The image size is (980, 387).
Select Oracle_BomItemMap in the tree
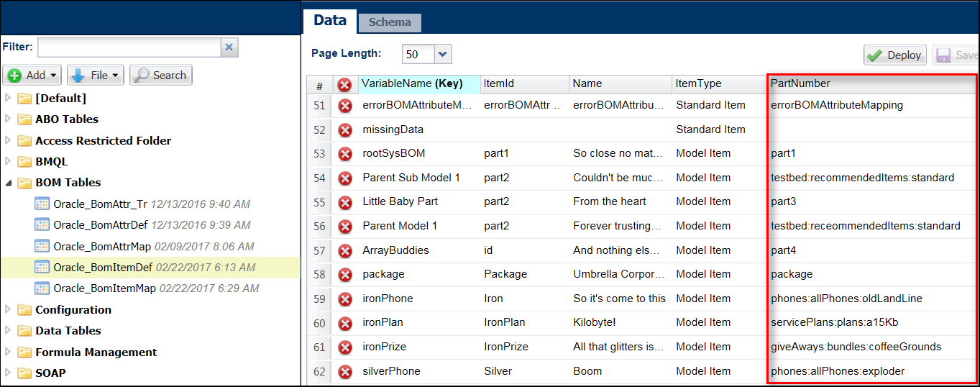point(105,288)
